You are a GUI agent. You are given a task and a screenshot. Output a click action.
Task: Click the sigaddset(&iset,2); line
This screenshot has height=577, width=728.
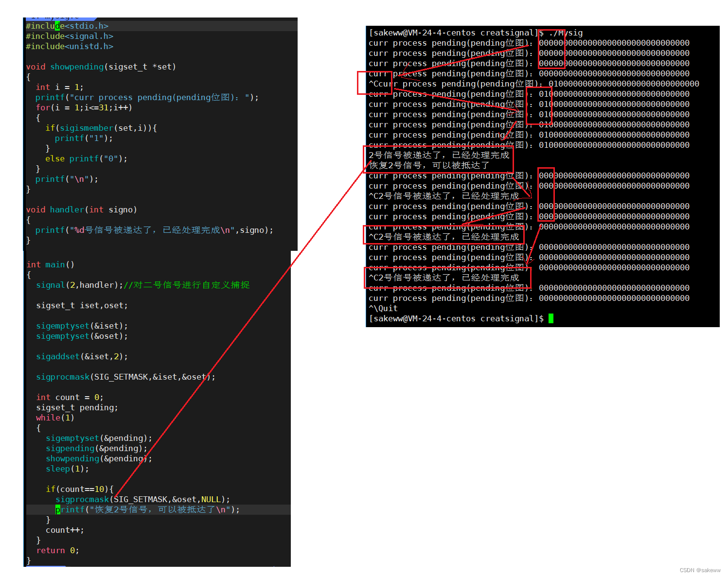pyautogui.click(x=82, y=356)
